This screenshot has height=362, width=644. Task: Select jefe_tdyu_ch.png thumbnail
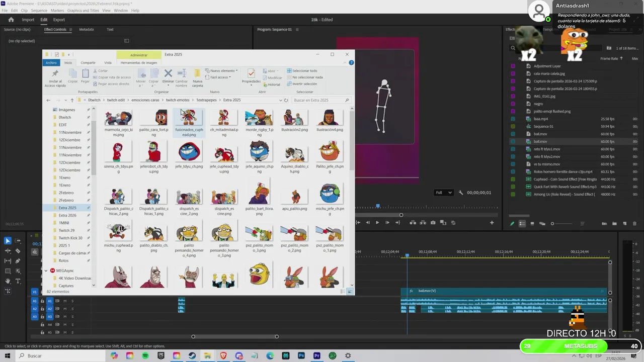tap(189, 151)
